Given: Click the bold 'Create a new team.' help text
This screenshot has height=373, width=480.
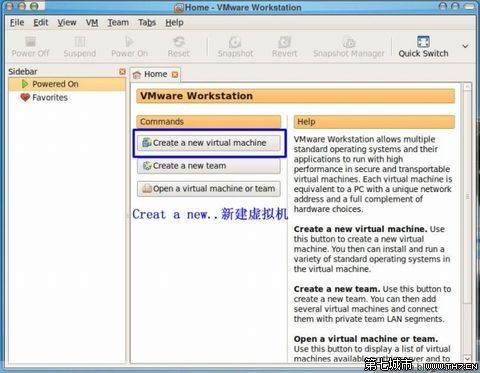Looking at the screenshot, I should pyautogui.click(x=337, y=289).
